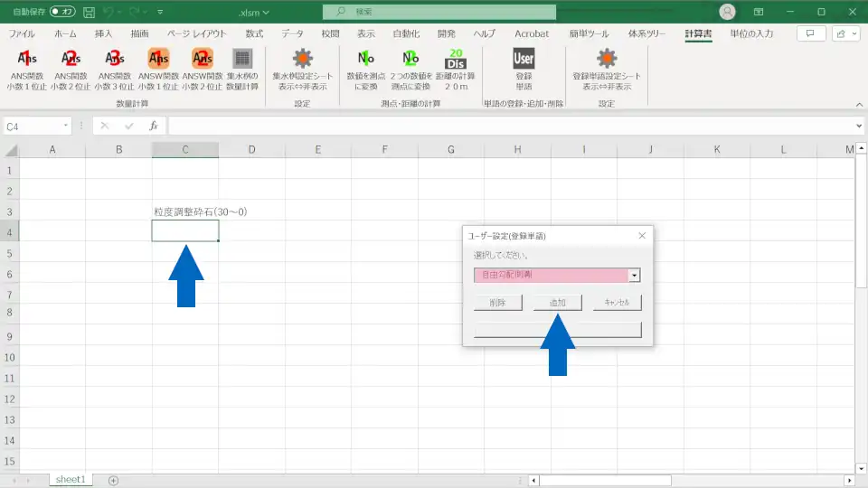The image size is (868, 488).
Task: Open Quick Access Toolbar customize dropdown
Action: pos(160,12)
